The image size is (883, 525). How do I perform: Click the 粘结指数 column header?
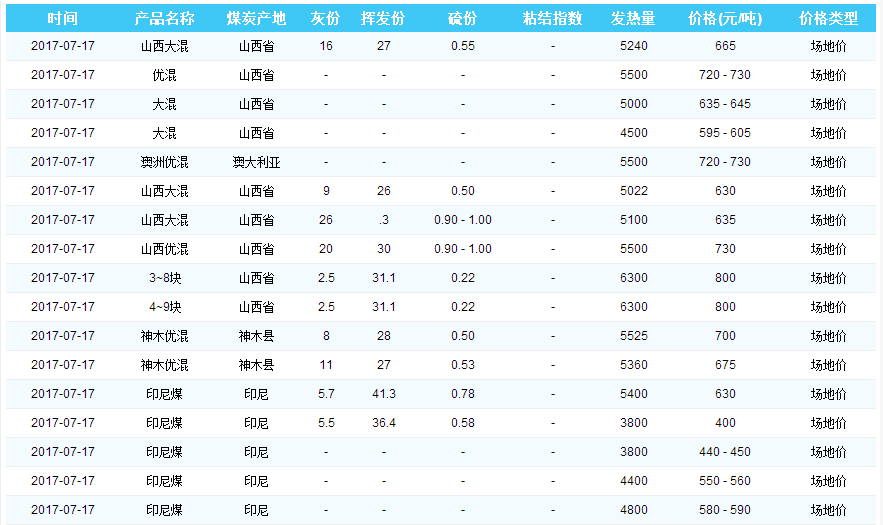point(552,19)
